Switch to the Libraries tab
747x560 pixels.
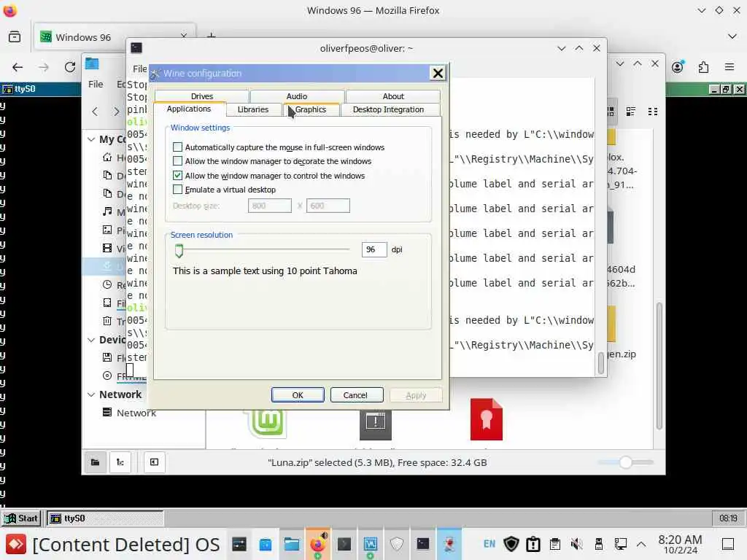253,109
